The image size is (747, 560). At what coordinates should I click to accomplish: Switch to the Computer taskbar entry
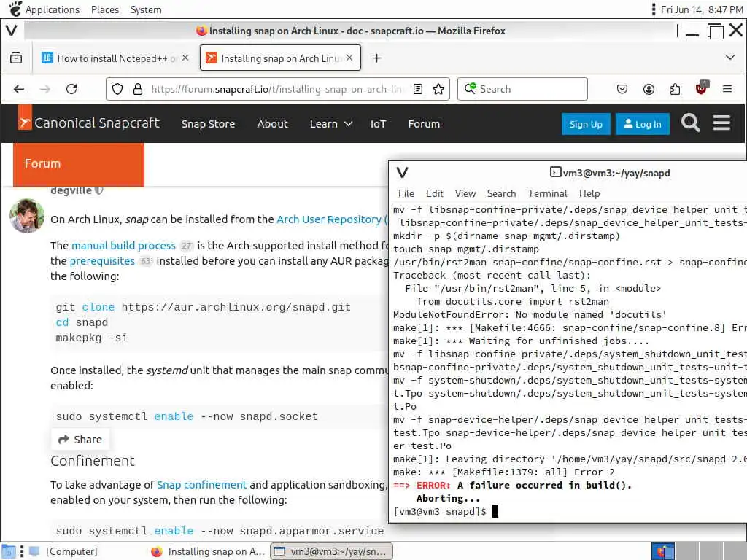pos(64,551)
